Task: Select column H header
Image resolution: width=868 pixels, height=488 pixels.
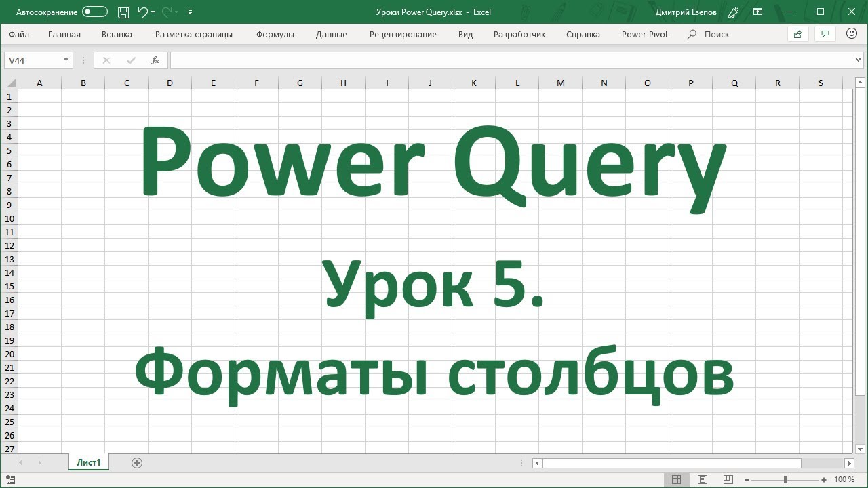Action: click(x=343, y=83)
